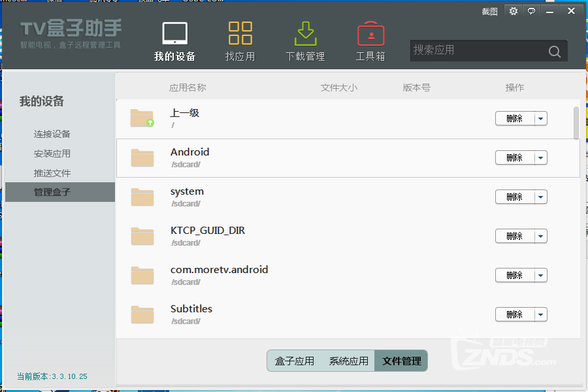The image size is (588, 392).
Task: Click the 上一级 folder icon
Action: [142, 118]
